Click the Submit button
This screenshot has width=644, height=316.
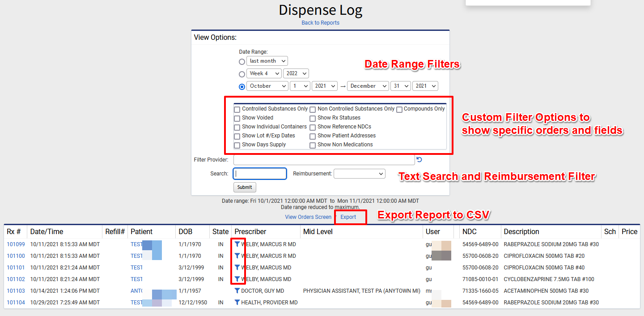coord(245,187)
